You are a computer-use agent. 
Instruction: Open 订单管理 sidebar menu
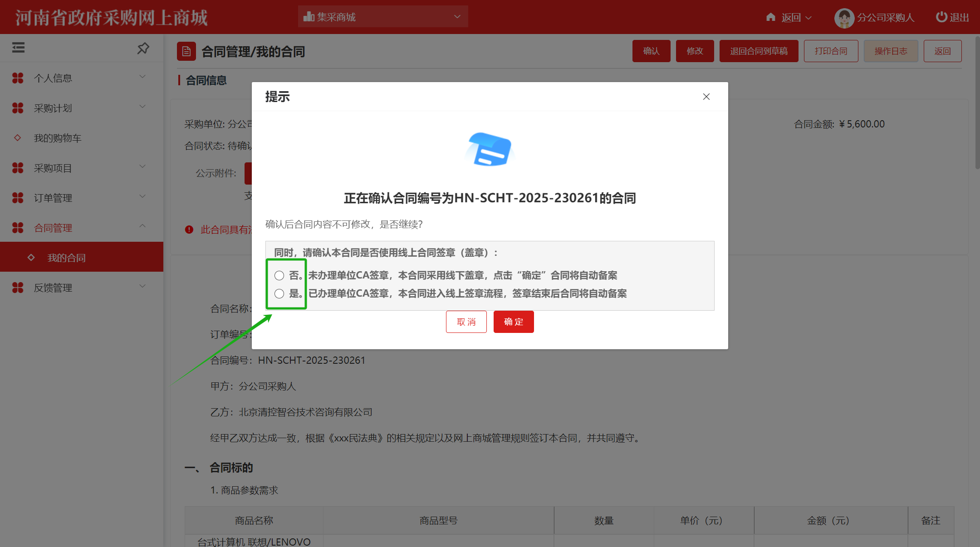(82, 198)
